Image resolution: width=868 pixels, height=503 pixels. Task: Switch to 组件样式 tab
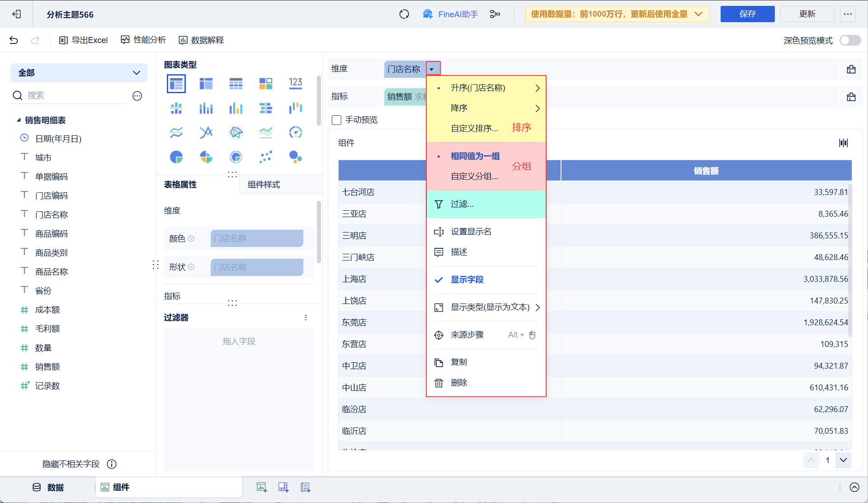264,185
